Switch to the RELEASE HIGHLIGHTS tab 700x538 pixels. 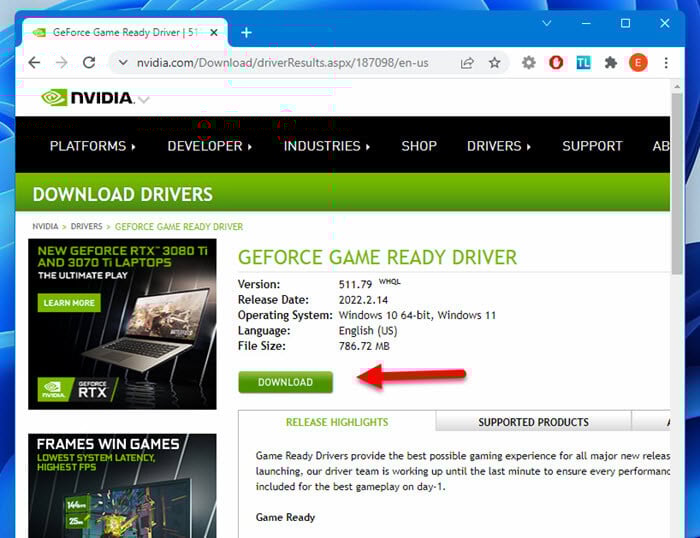[337, 422]
